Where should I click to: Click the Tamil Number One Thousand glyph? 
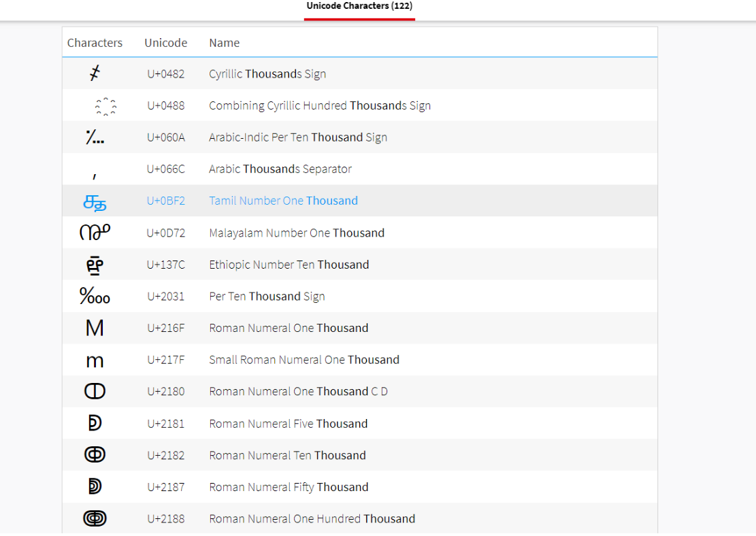click(95, 202)
